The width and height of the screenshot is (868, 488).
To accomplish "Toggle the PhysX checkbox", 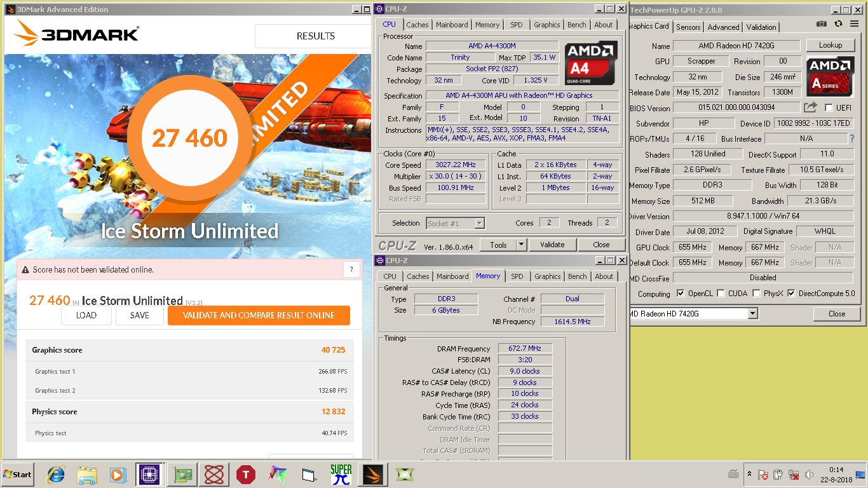I will tap(756, 294).
